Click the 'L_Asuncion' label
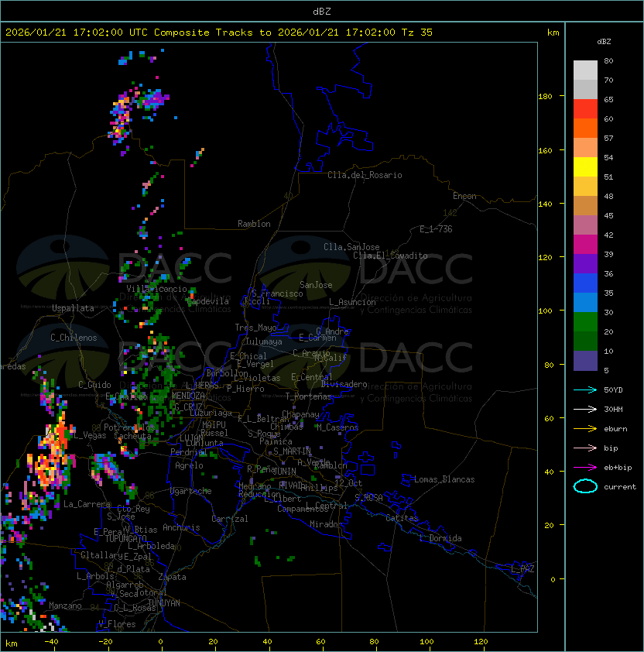Image resolution: width=644 pixels, height=652 pixels. click(352, 302)
